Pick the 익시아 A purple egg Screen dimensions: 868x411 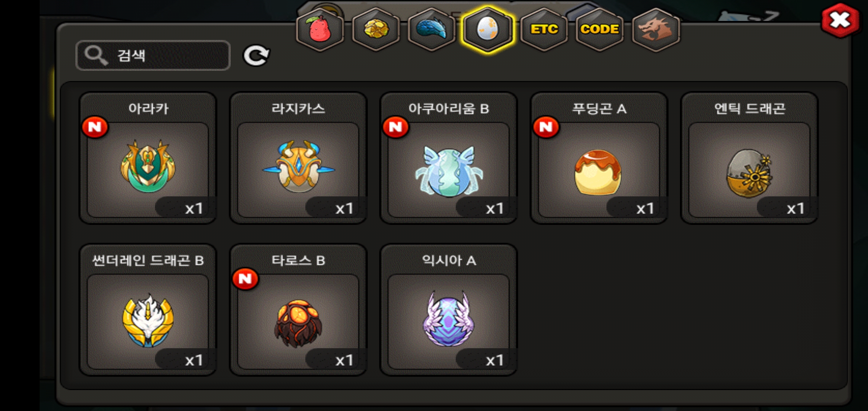pos(448,310)
